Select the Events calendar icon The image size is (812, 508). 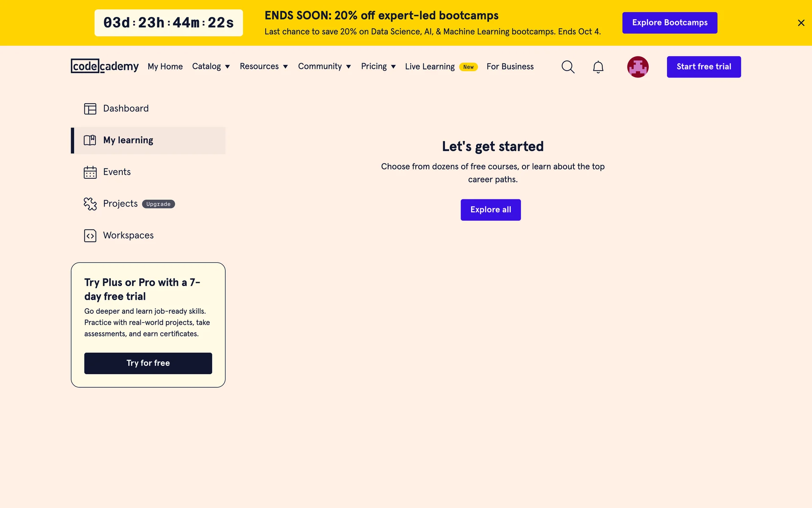[x=90, y=172]
